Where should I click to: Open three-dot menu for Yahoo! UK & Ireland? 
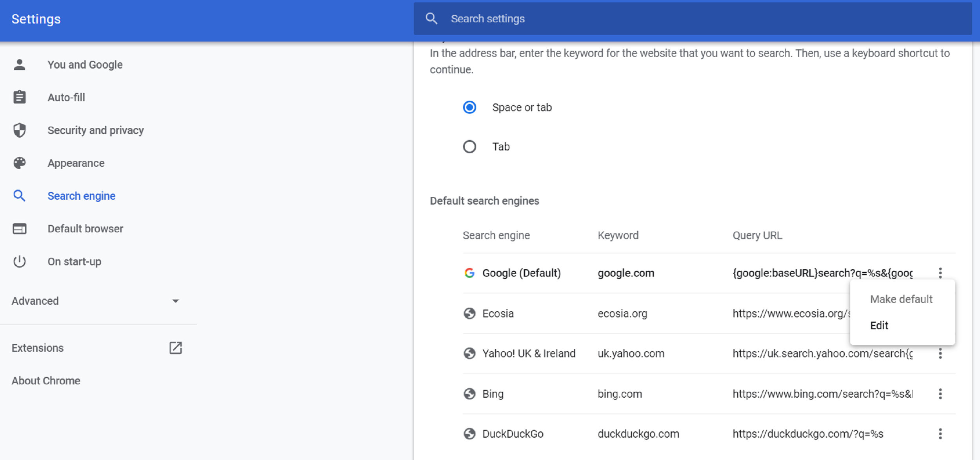pos(940,354)
